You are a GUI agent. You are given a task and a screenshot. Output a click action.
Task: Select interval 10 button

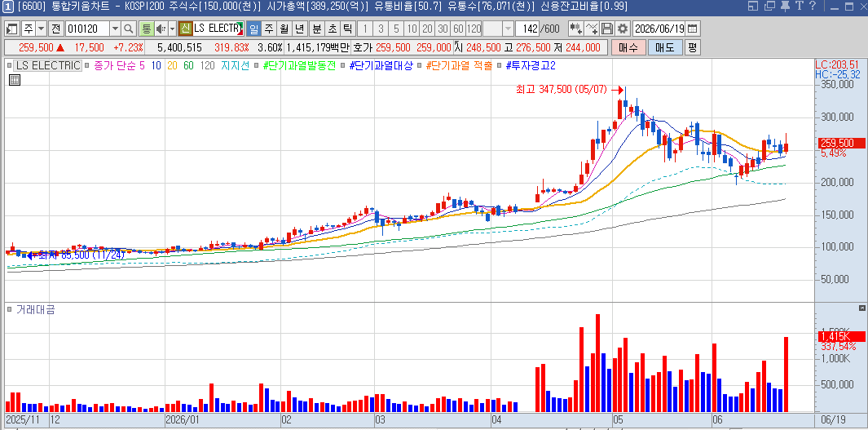tap(412, 29)
